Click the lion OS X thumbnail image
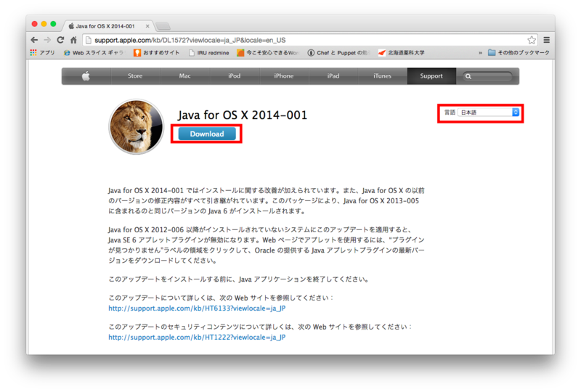This screenshot has height=392, width=581. pos(136,127)
